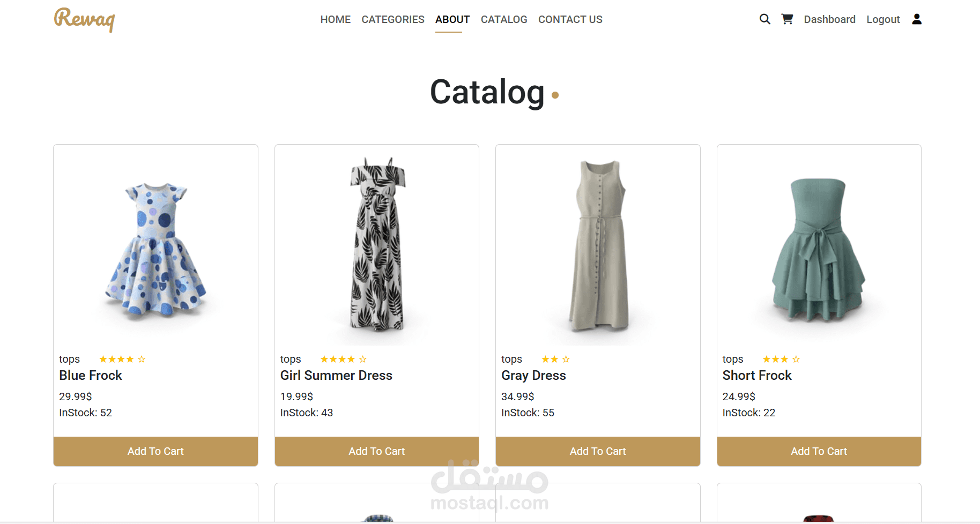This screenshot has height=524, width=980.
Task: Go to the Home menu item
Action: (x=336, y=19)
